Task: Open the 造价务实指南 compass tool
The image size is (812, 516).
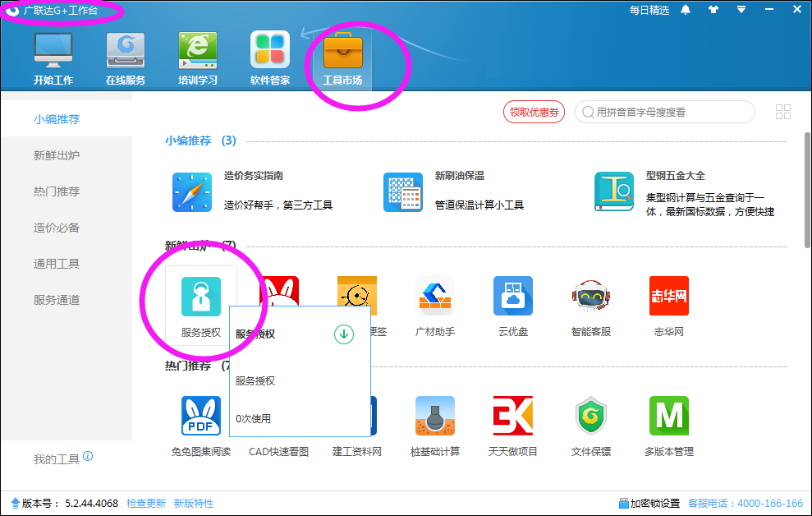Action: coord(192,192)
